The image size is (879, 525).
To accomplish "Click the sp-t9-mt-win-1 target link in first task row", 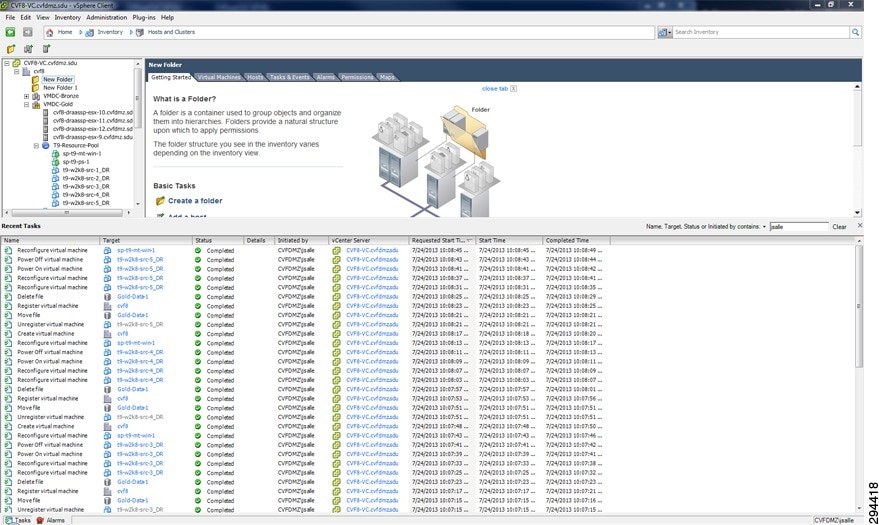I will 136,250.
